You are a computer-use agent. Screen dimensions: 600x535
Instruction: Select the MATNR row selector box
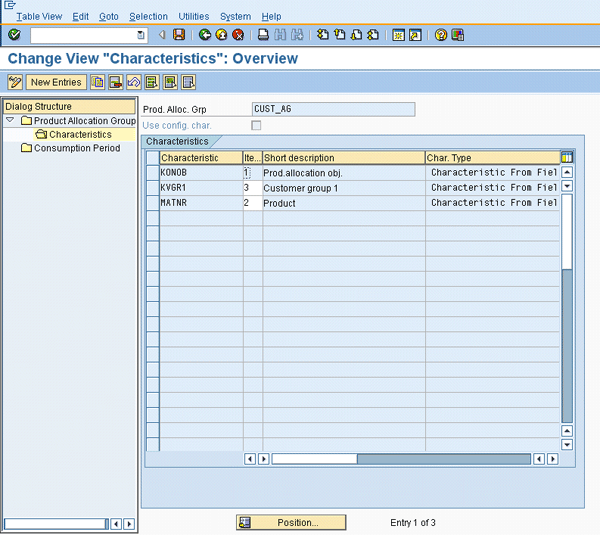pyautogui.click(x=152, y=203)
